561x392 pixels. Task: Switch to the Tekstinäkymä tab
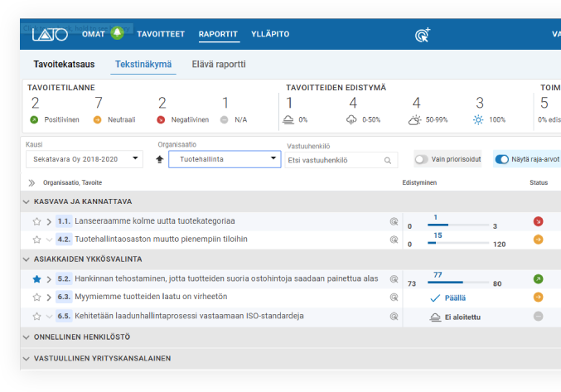tap(143, 65)
